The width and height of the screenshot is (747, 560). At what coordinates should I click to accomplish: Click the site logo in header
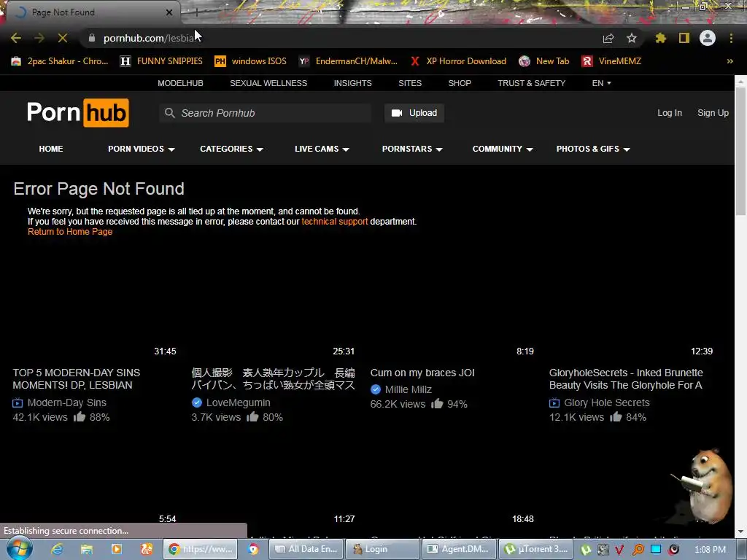click(77, 113)
